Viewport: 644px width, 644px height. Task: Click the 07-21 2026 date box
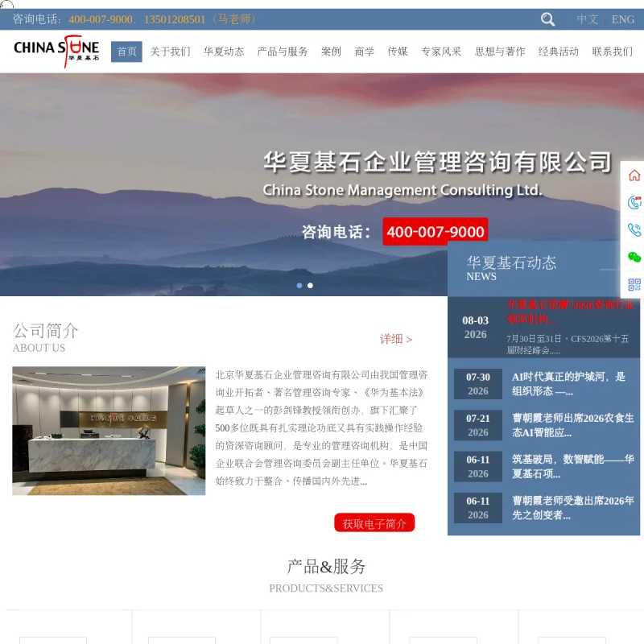coord(478,426)
